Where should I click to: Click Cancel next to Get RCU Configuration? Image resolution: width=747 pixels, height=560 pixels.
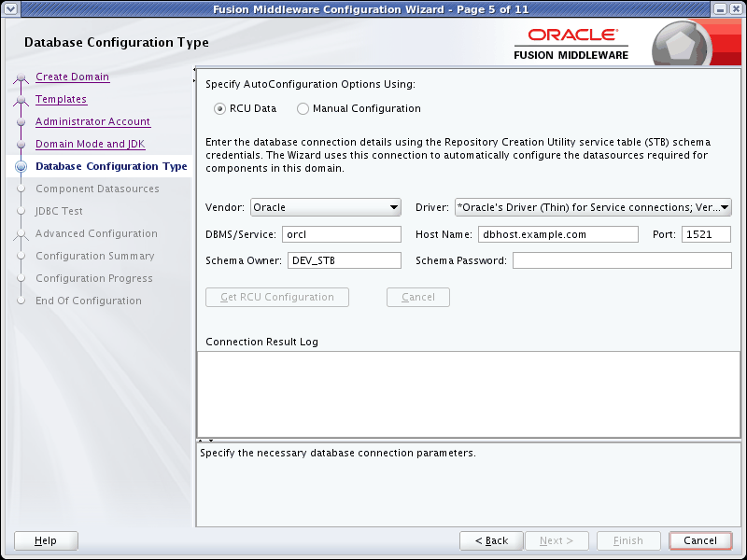pyautogui.click(x=418, y=297)
